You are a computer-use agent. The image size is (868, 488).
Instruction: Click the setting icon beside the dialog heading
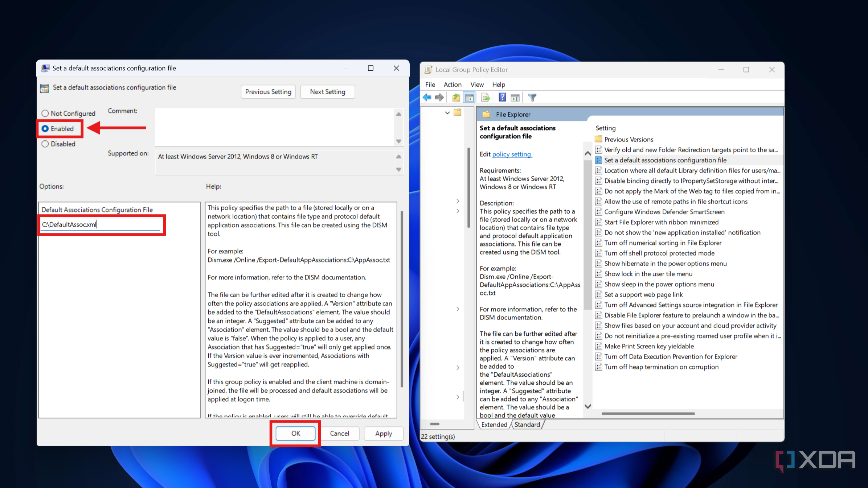[44, 88]
